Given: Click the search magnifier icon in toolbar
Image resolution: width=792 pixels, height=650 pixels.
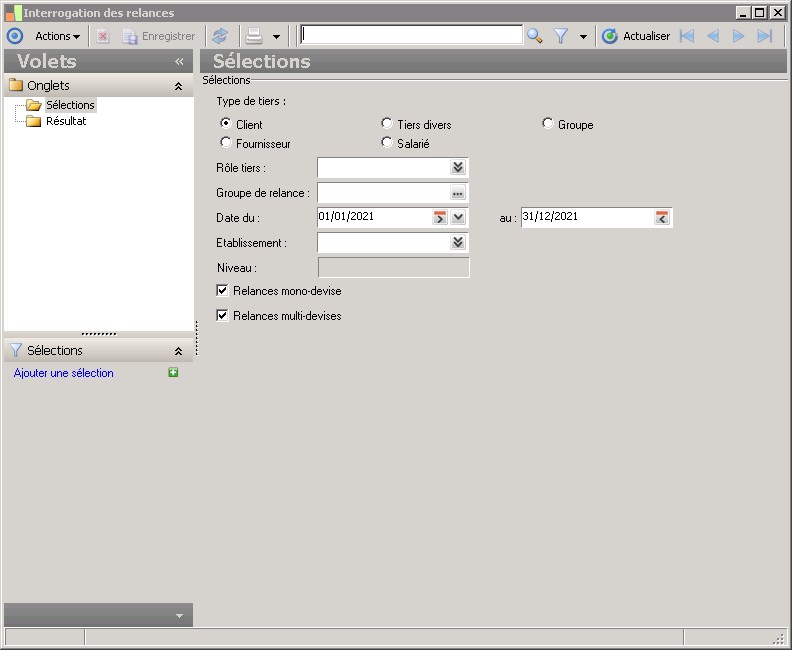Looking at the screenshot, I should pyautogui.click(x=535, y=36).
